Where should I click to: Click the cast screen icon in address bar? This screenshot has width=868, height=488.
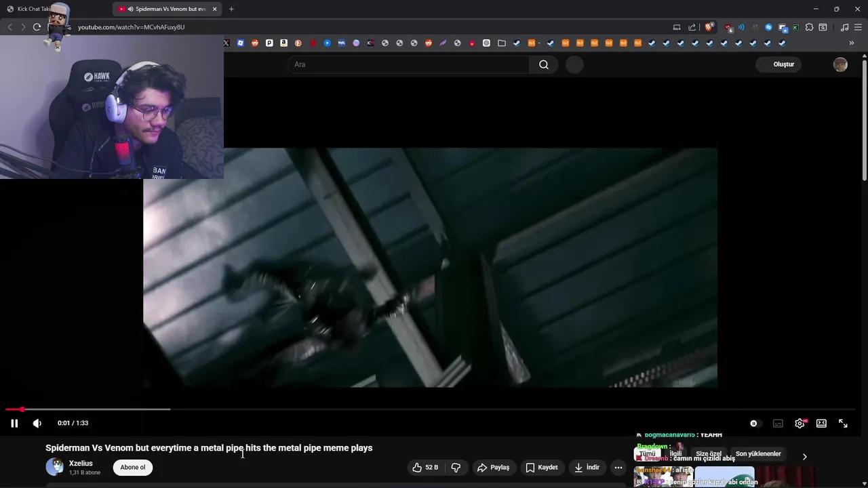point(677,27)
